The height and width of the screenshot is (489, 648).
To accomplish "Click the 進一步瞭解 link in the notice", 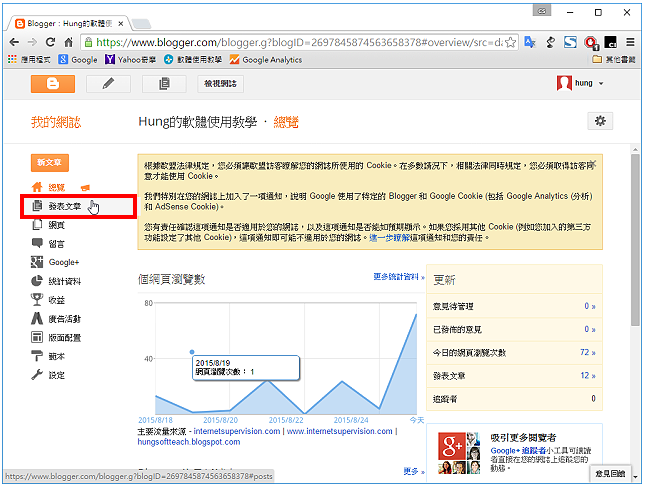I will [x=389, y=238].
